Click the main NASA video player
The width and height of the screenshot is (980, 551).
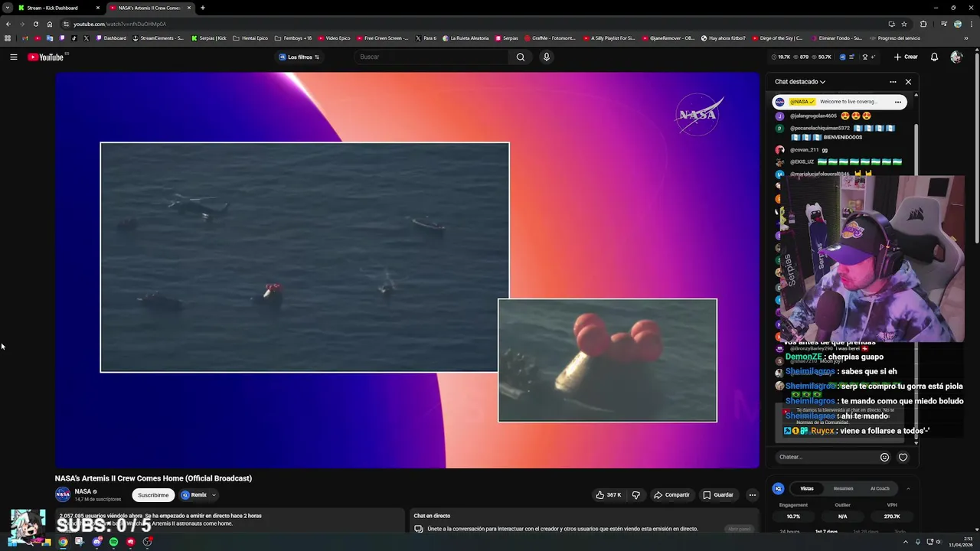click(x=407, y=270)
